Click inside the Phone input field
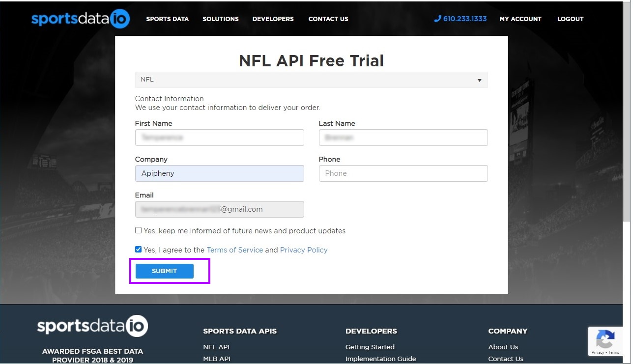 (x=403, y=173)
